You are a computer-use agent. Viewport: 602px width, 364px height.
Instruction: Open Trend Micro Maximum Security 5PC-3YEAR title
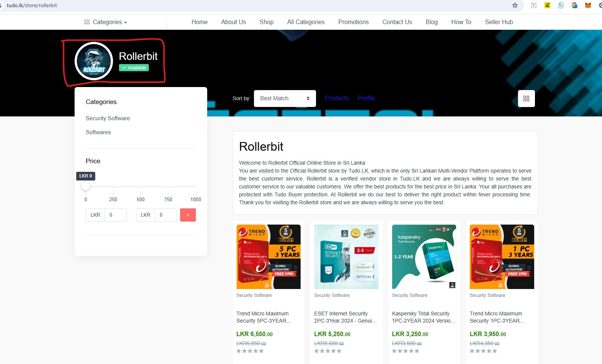(x=264, y=317)
